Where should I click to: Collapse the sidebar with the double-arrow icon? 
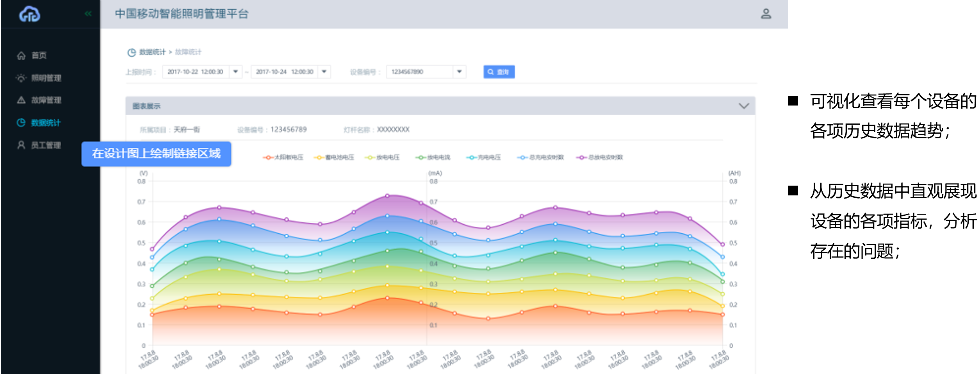pyautogui.click(x=88, y=14)
